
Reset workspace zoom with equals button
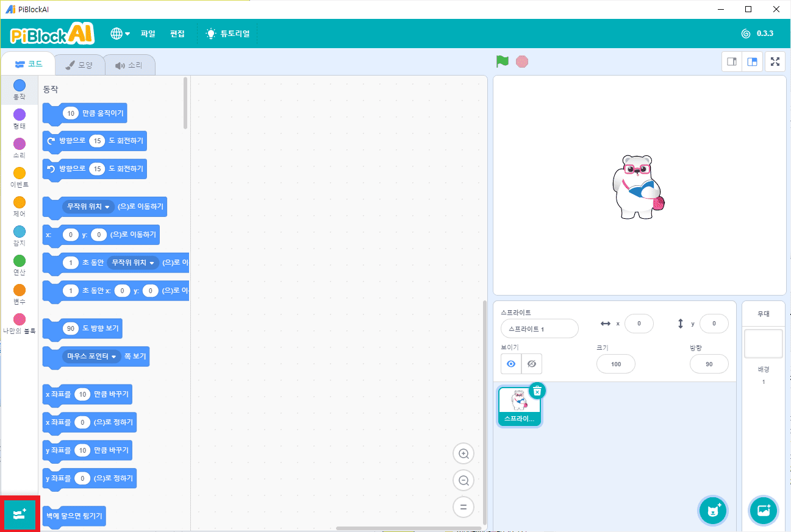464,507
